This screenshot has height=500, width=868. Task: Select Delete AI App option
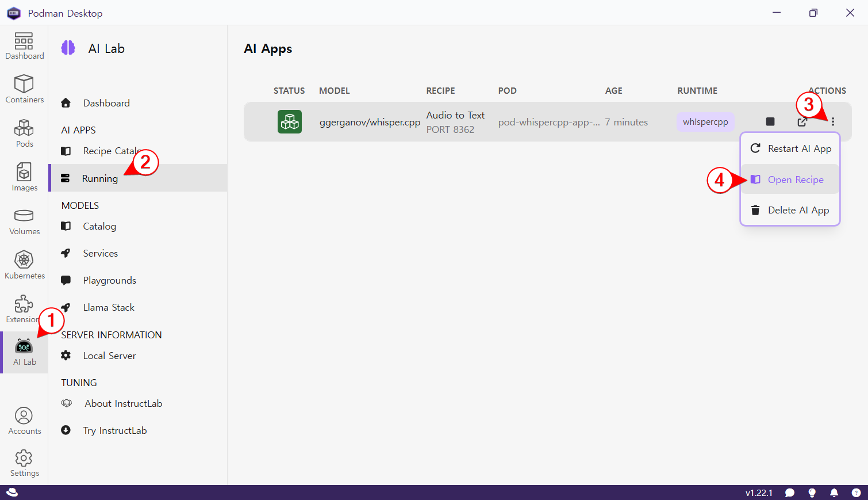790,210
